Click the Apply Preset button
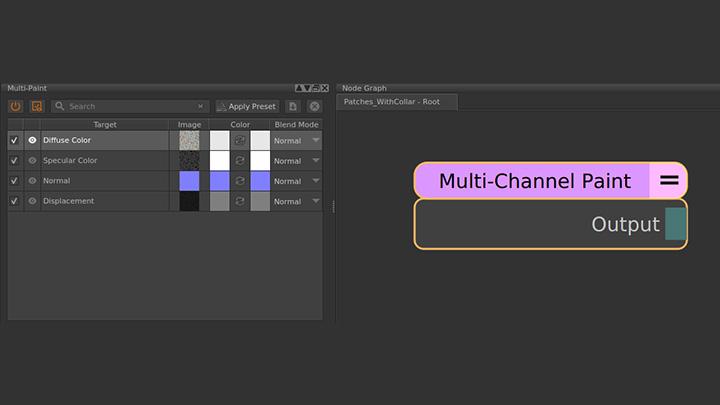This screenshot has height=405, width=720. 248,107
